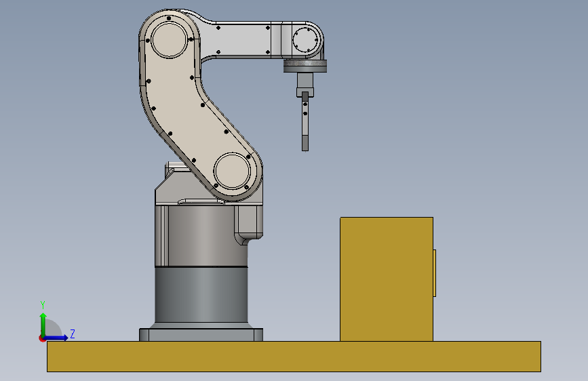Image resolution: width=588 pixels, height=381 pixels.
Task: Select the long yellow base platform
Action: coord(294,356)
